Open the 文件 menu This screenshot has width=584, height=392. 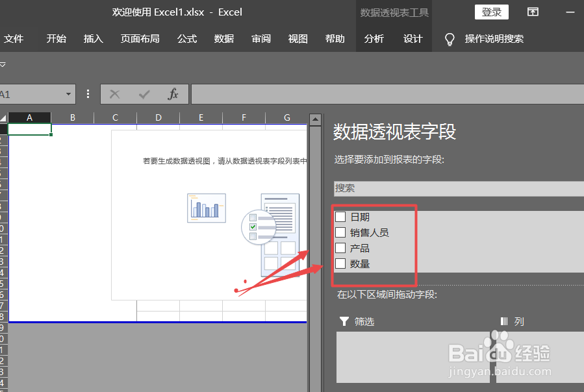tap(14, 39)
